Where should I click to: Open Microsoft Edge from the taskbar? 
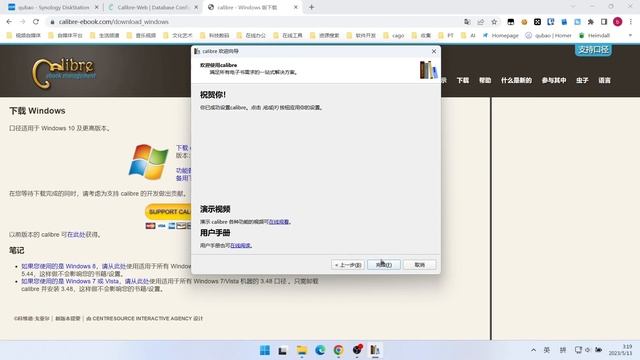click(x=320, y=350)
